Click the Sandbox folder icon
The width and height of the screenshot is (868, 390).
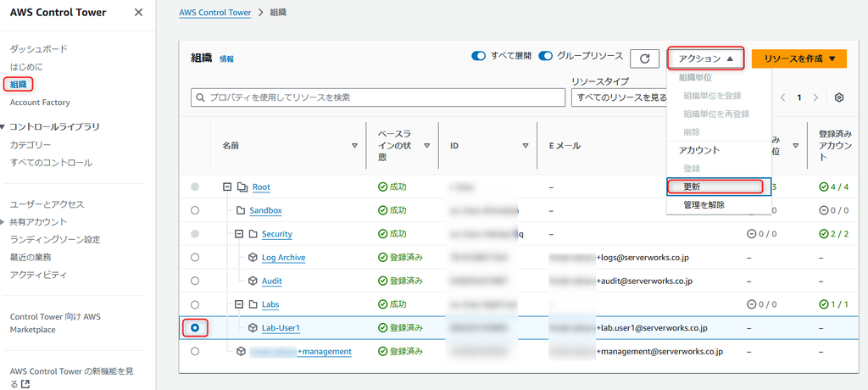point(240,210)
